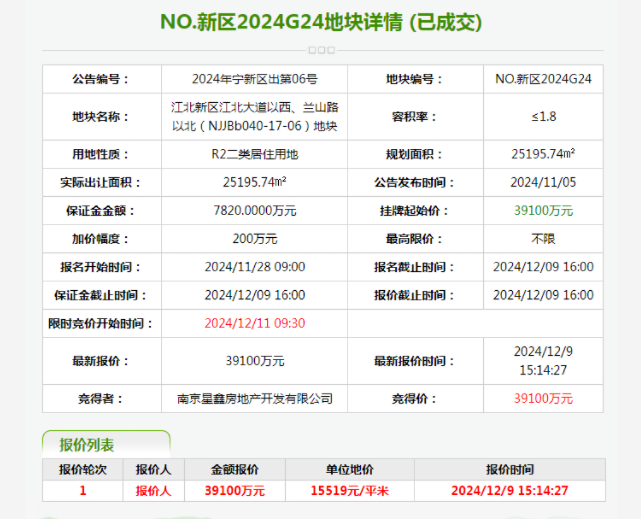Click the land use value R2二类居住用地

pyautogui.click(x=254, y=154)
